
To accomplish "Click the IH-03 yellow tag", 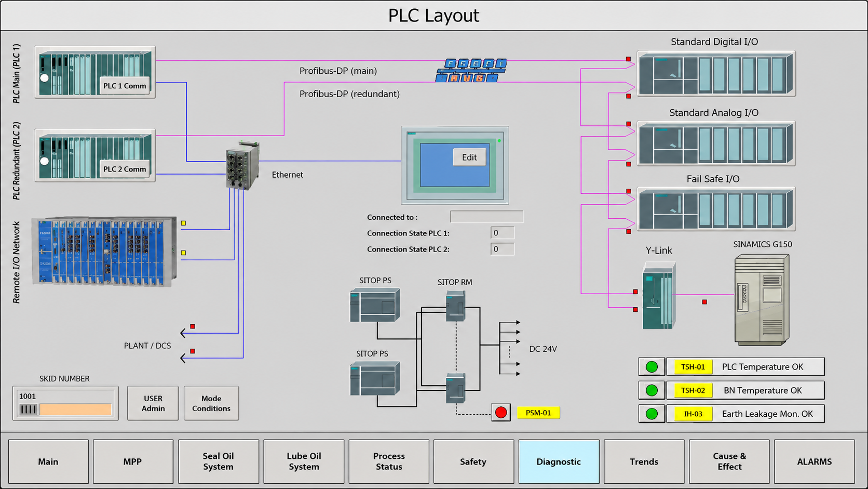I will pyautogui.click(x=693, y=414).
